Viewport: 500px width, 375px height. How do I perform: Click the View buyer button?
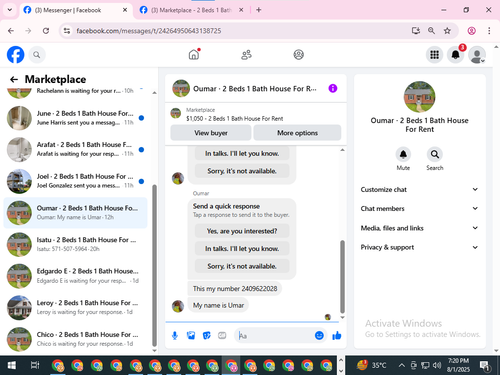coord(211,133)
